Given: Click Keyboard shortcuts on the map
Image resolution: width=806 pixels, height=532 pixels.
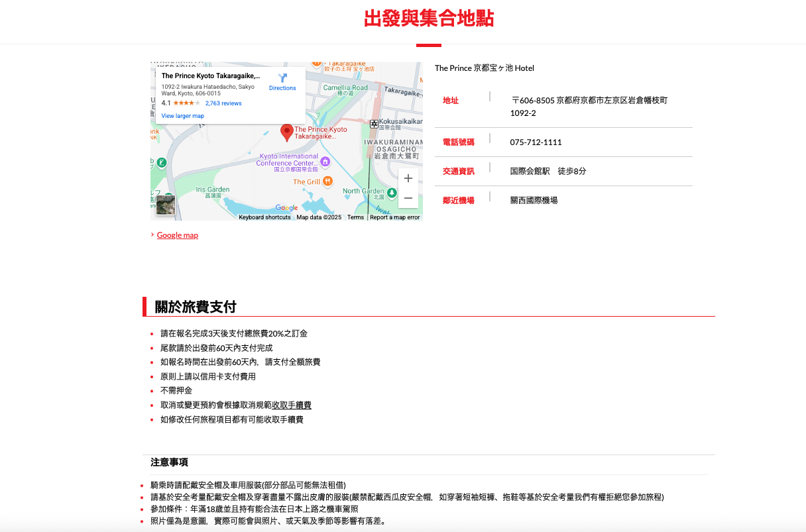Looking at the screenshot, I should pos(264,217).
